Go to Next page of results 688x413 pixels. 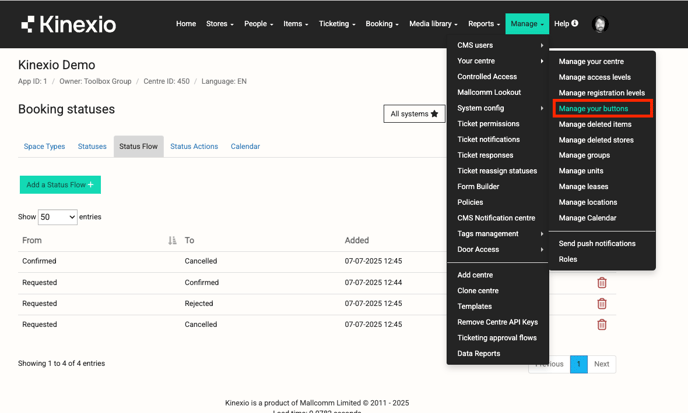pyautogui.click(x=601, y=364)
